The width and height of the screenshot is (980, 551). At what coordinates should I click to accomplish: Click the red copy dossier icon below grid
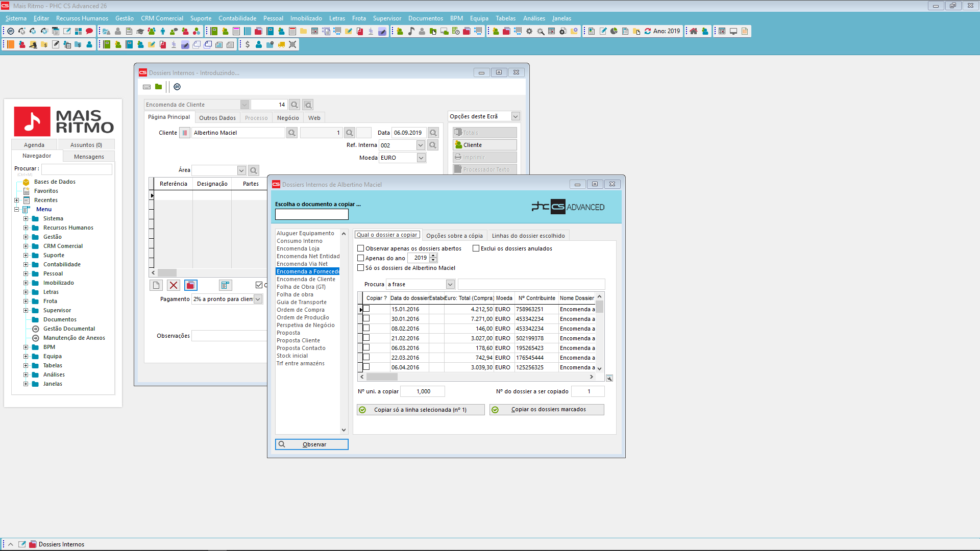[191, 285]
